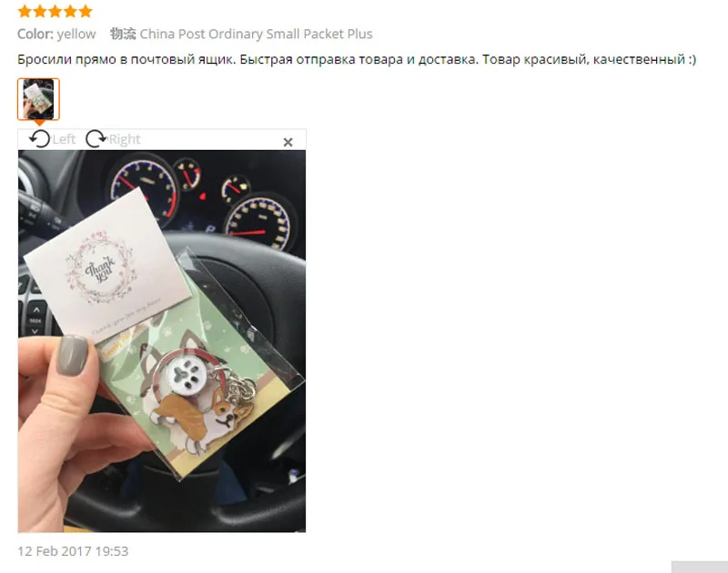
Task: Click the 'yellow' color value text
Action: pos(76,34)
